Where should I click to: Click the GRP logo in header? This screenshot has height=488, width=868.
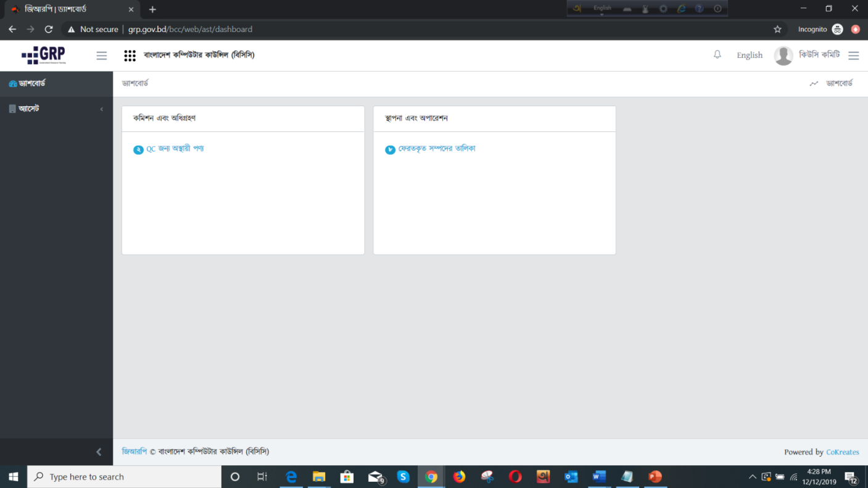click(43, 56)
